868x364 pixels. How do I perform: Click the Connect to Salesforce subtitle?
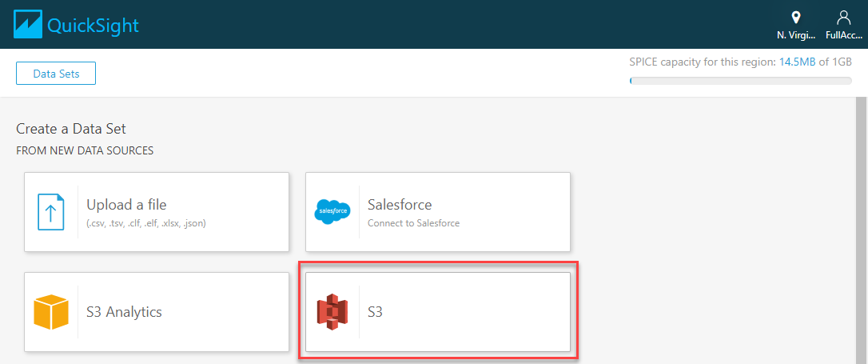tap(413, 223)
